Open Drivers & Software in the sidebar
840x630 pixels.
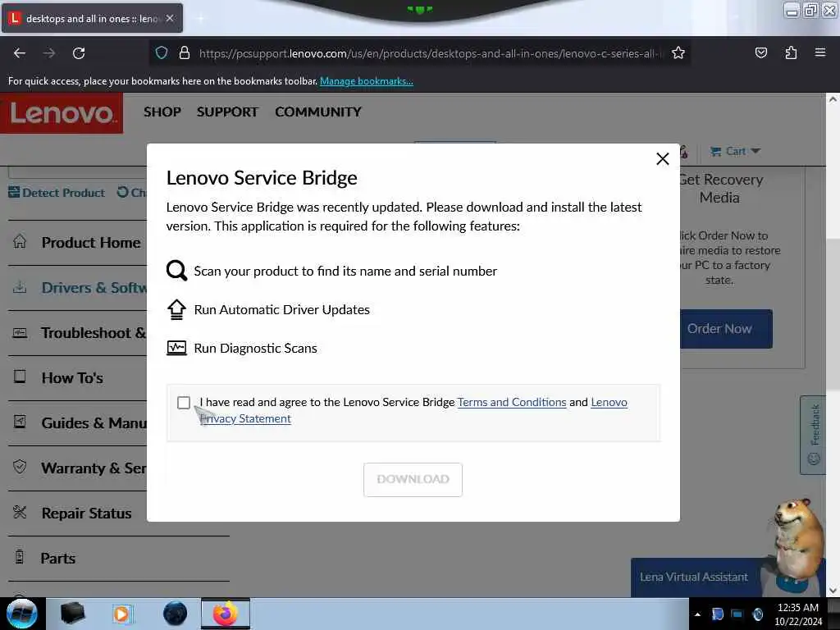94,288
